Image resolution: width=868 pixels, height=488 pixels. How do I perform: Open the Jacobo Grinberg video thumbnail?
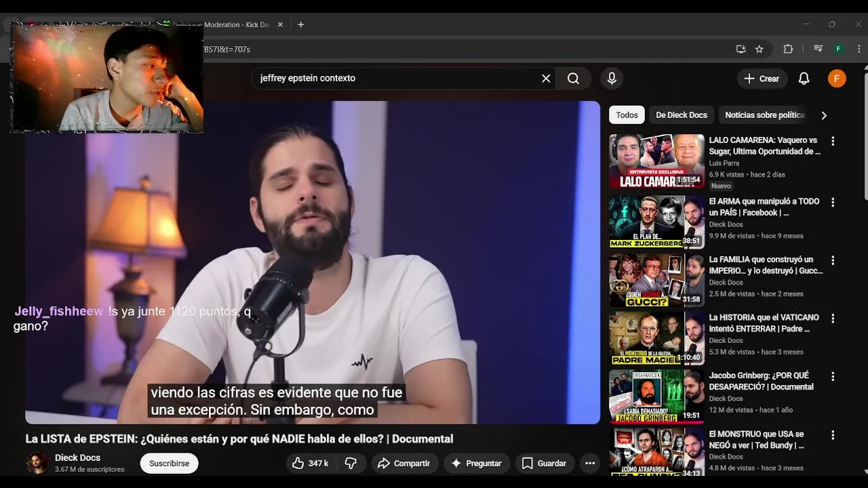point(656,396)
